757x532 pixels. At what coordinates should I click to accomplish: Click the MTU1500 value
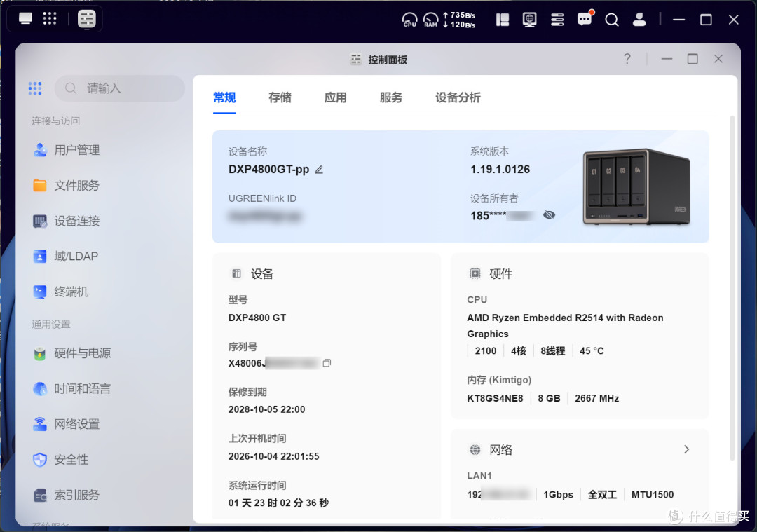653,494
